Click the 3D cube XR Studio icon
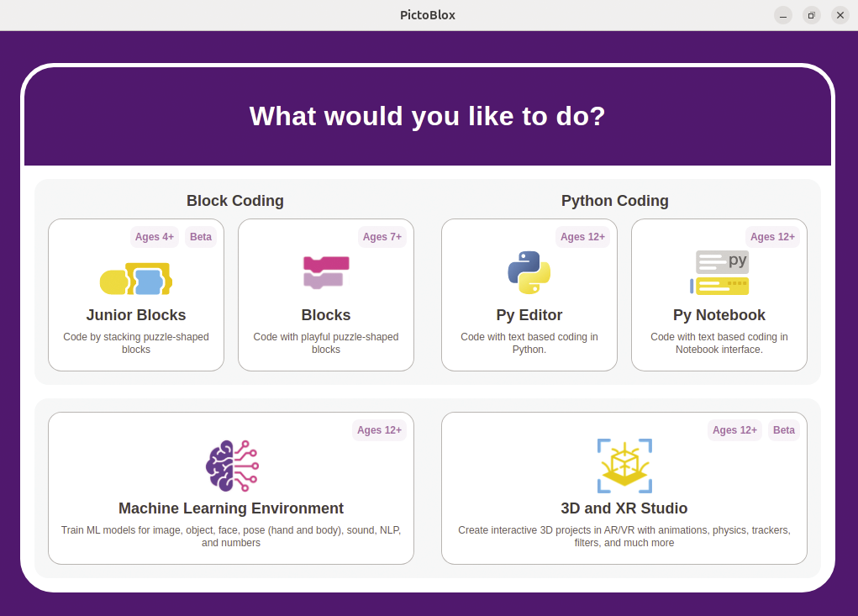Screen dimensions: 858x616 click(x=624, y=466)
